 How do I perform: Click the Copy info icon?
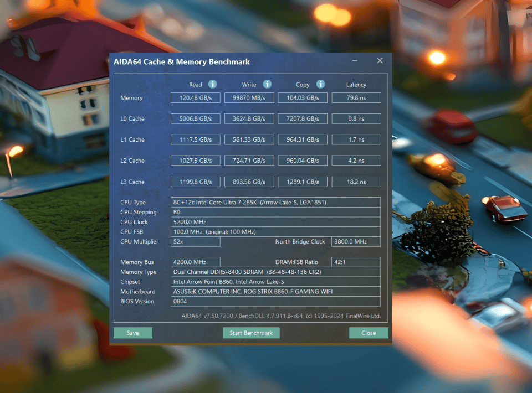pos(320,84)
